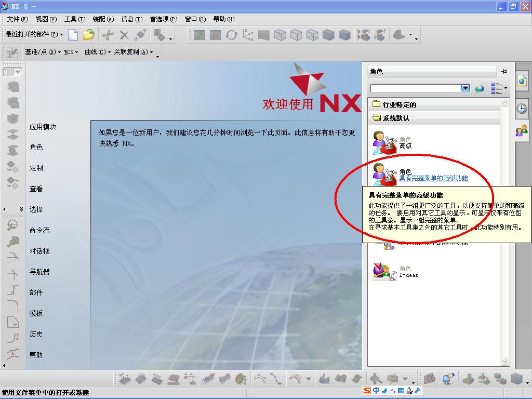Click 选择 in welcome page list
This screenshot has height=399, width=532.
tap(36, 210)
